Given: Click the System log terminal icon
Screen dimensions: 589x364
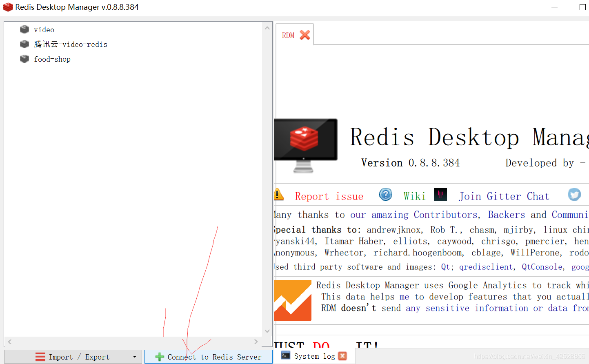Looking at the screenshot, I should point(286,356).
